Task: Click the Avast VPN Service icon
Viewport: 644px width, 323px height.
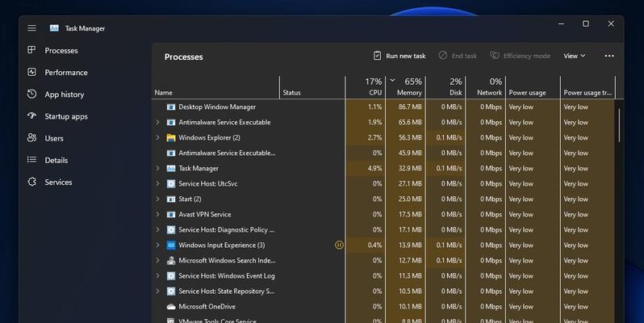Action: tap(171, 215)
